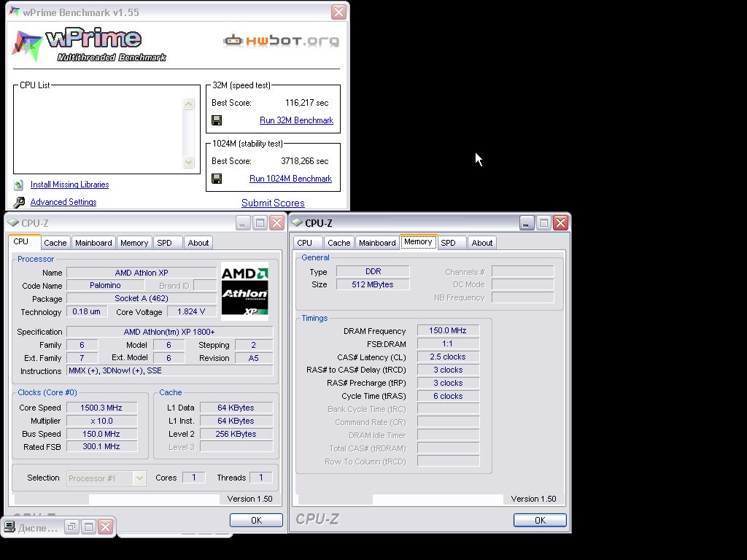This screenshot has height=560, width=747.
Task: Open the Processor #1 selection dropdown
Action: [x=106, y=478]
